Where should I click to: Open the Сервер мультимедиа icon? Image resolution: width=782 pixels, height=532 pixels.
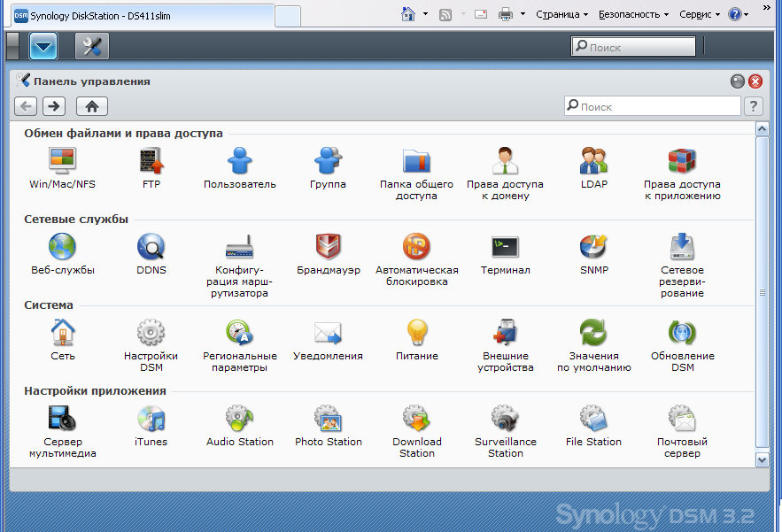[x=62, y=418]
